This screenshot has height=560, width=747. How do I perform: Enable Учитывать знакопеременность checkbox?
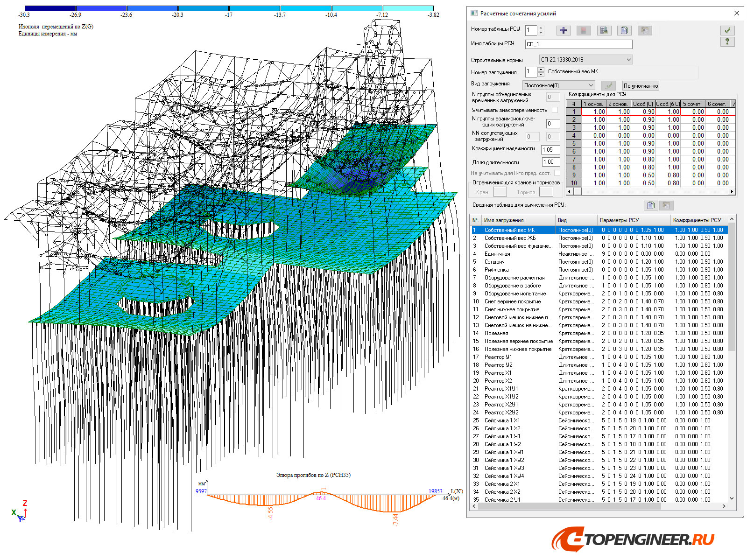555,110
